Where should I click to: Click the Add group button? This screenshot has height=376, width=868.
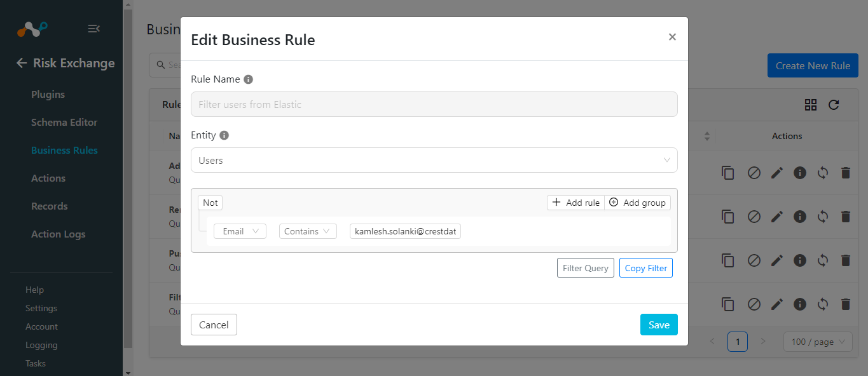(637, 203)
